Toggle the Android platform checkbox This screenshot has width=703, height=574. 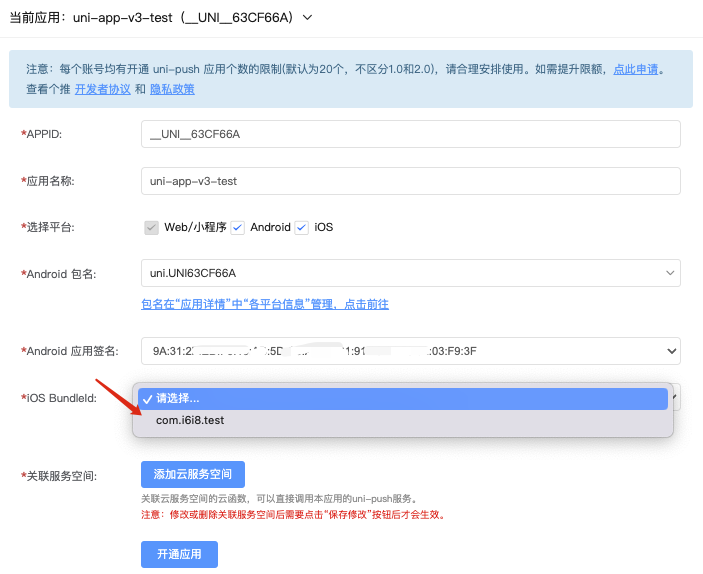click(238, 227)
